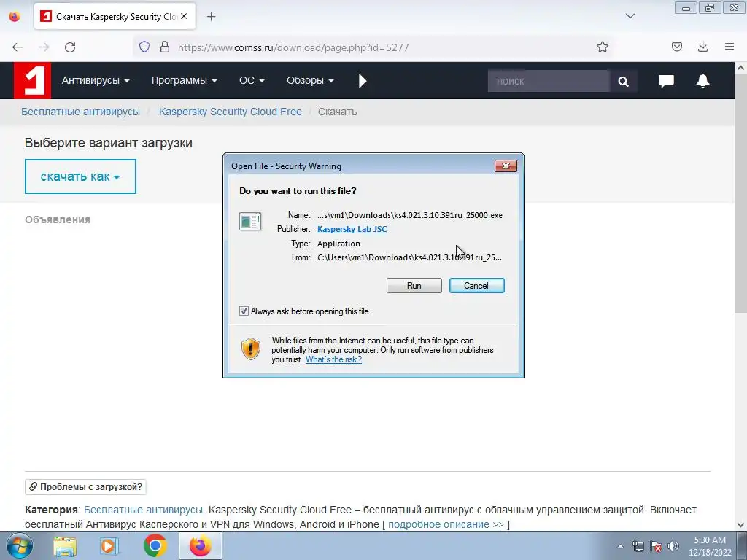Viewport: 747px width, 560px height.
Task: Open the подробное описание >> link
Action: point(446,524)
